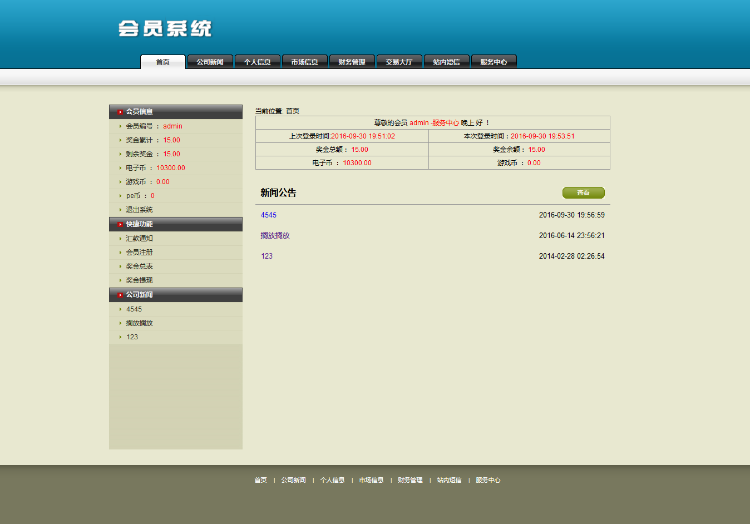The image size is (750, 524).
Task: Open the 个人信息 top navigation tab
Action: [x=257, y=62]
